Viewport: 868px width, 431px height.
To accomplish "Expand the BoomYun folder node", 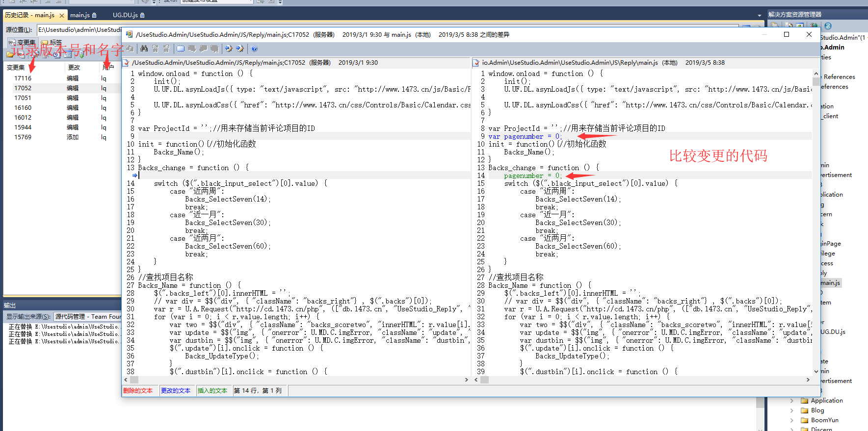I will pos(791,420).
